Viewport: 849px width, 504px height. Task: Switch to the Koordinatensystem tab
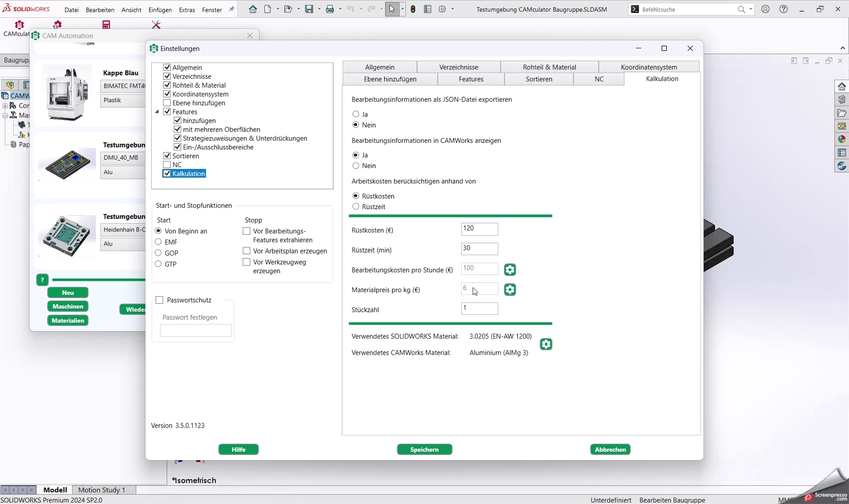click(649, 67)
